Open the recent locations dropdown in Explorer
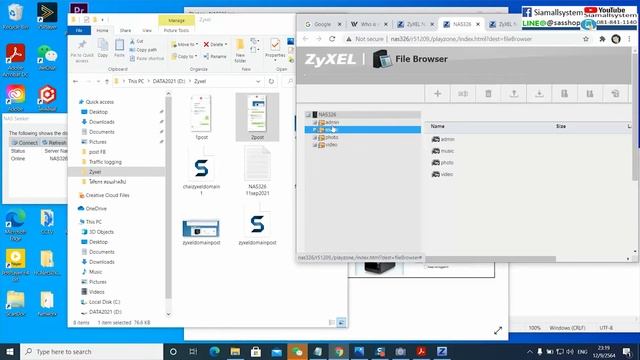The width and height of the screenshot is (640, 360). pos(98,81)
